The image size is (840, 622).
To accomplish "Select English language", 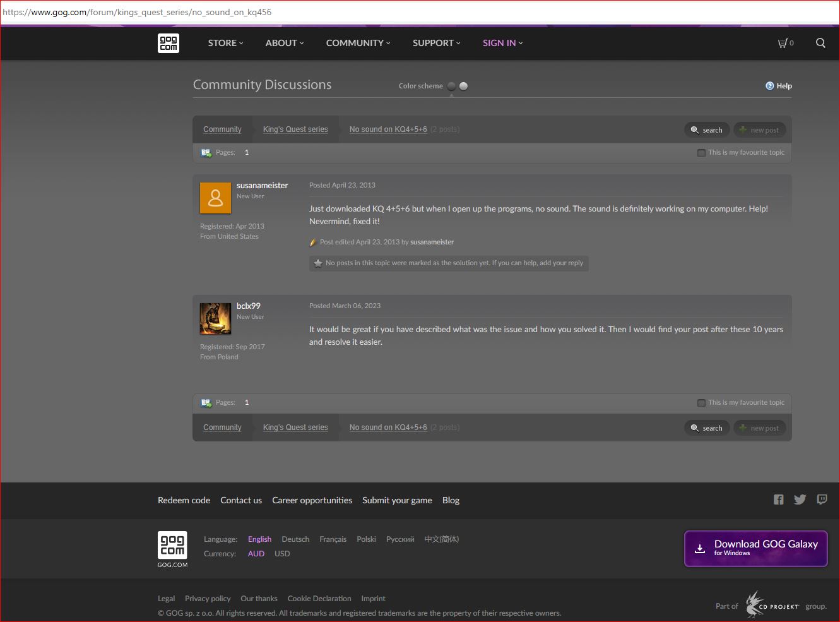I will 259,539.
